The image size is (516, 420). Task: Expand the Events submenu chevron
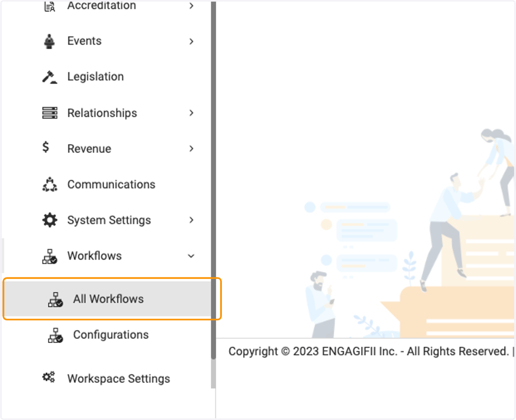191,41
